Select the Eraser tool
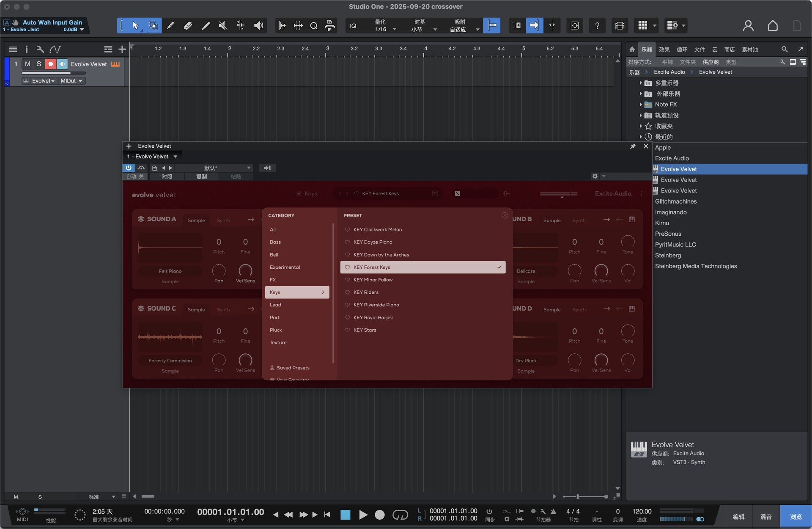Screen dimensions: 812x529 188,26
